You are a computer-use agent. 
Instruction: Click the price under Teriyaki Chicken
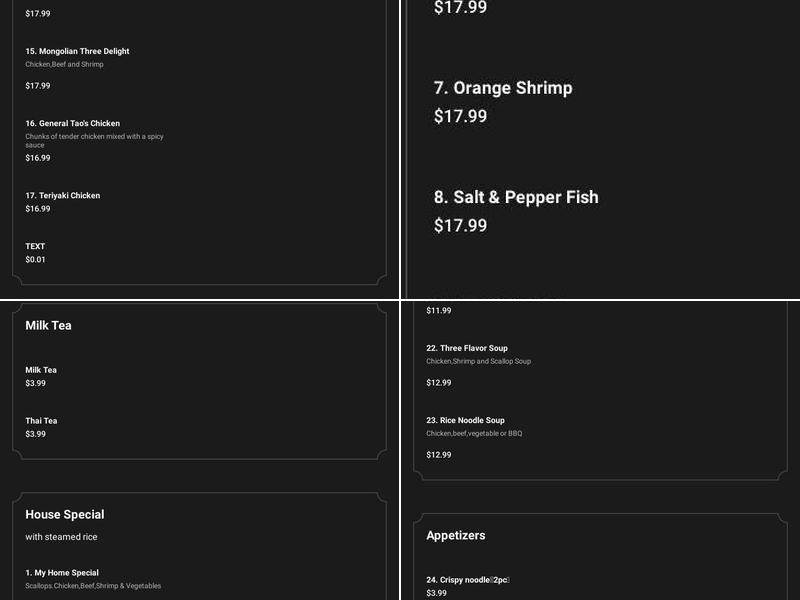tap(38, 209)
